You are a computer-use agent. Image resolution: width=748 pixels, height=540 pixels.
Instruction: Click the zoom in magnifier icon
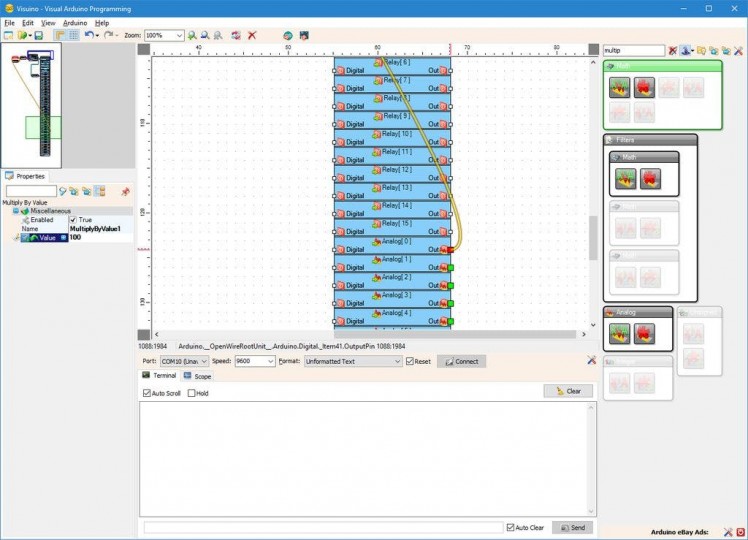(x=192, y=35)
